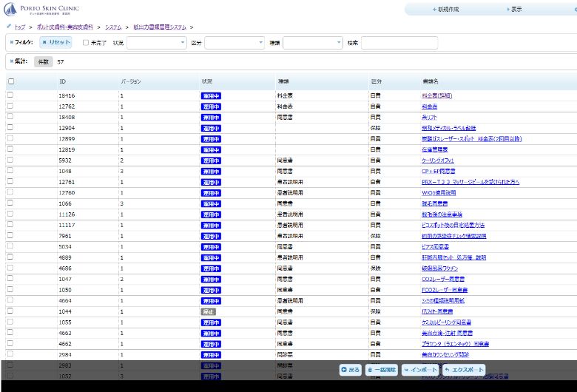Open the 表示 menu

[514, 9]
